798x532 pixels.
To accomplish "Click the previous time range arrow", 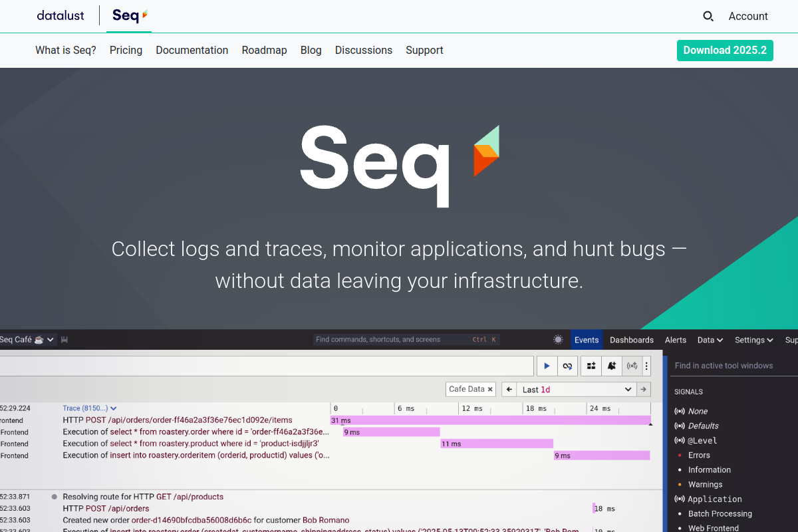I will coord(509,390).
